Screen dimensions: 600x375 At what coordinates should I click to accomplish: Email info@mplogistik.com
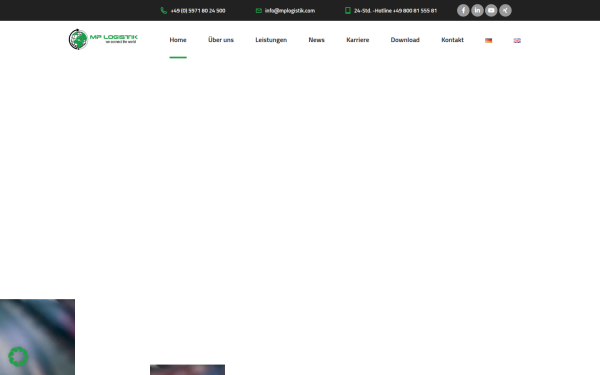pos(290,11)
